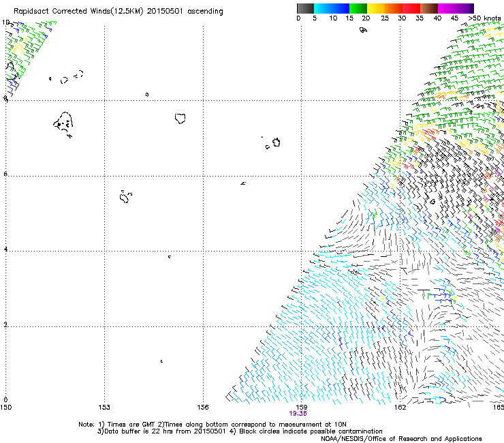Click the orange 25-30 knots legend color

(x=394, y=8)
